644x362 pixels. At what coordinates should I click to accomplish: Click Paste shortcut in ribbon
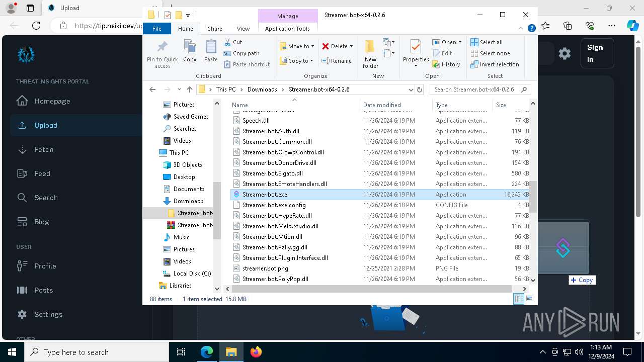(x=247, y=64)
